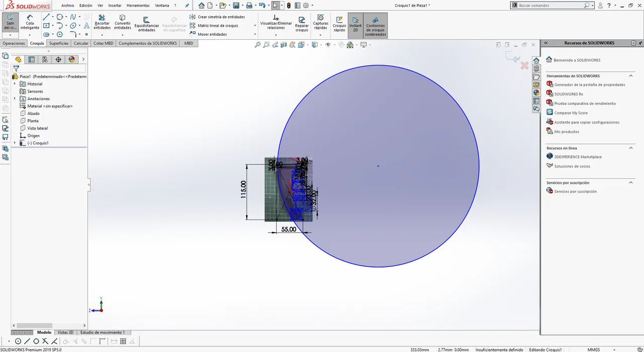
Task: Switch to Superficies ribbon tab
Action: tap(59, 43)
